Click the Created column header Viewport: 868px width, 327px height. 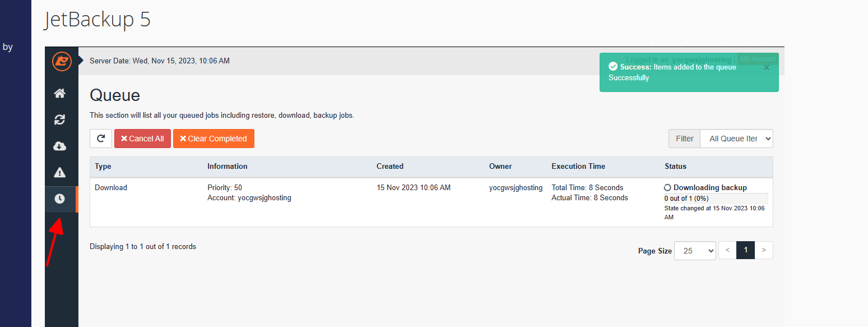pos(390,166)
